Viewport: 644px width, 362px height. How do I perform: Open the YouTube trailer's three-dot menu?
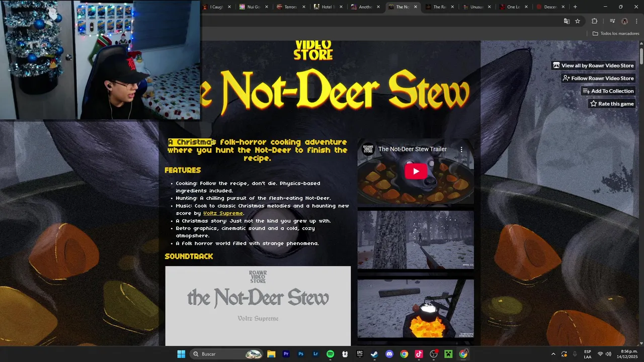[x=461, y=149]
